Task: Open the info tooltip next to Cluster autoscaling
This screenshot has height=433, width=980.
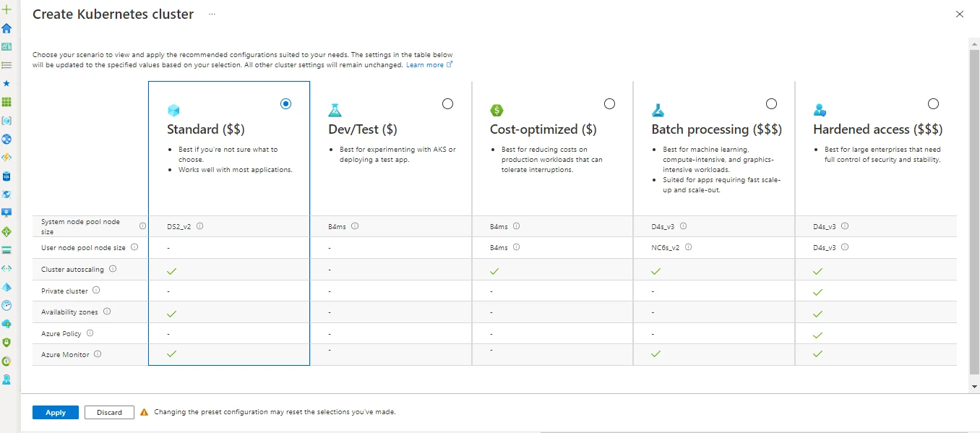Action: (113, 269)
